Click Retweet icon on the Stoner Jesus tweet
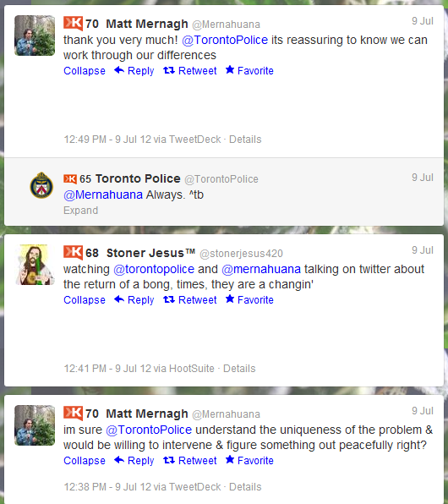448x504 pixels. 169,299
